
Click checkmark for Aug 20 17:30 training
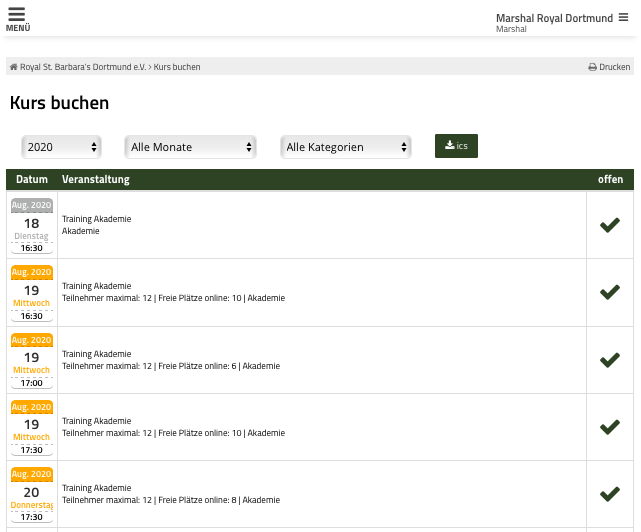pos(609,494)
